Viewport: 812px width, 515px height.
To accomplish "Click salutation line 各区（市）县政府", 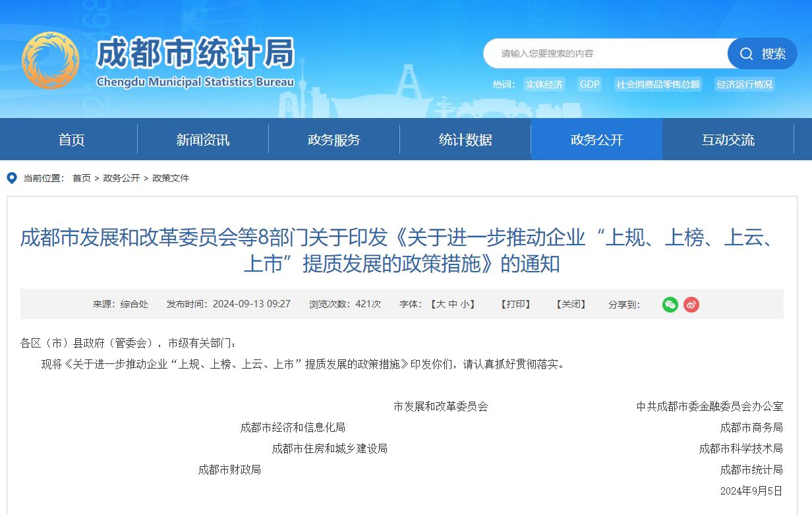I will 128,344.
